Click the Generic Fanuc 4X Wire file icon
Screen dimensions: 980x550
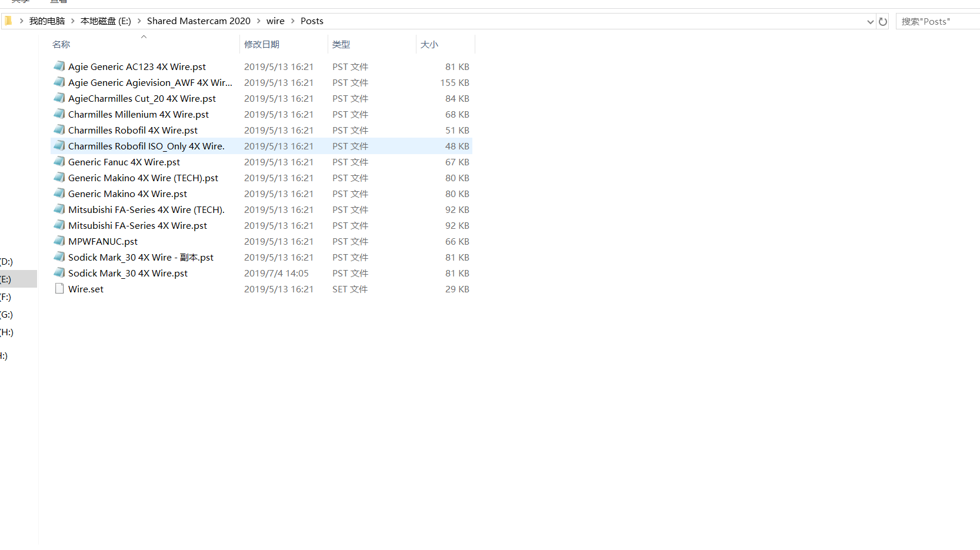pyautogui.click(x=59, y=161)
